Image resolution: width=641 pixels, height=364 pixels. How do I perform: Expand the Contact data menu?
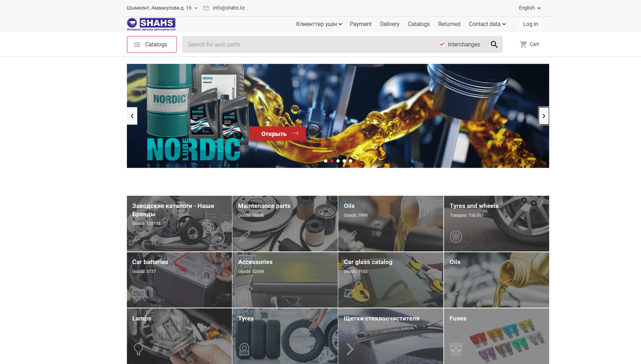click(x=487, y=24)
